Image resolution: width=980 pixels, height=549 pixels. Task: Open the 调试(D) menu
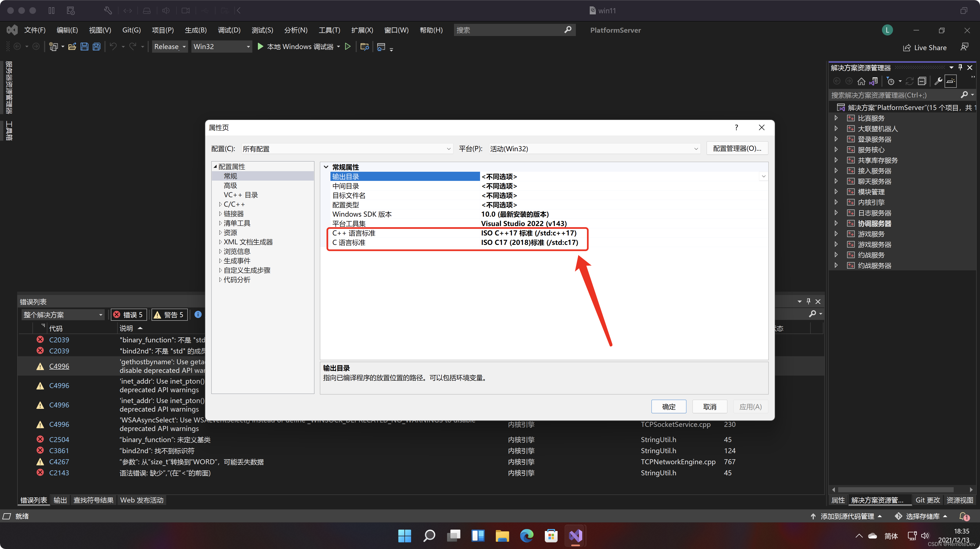coord(229,30)
